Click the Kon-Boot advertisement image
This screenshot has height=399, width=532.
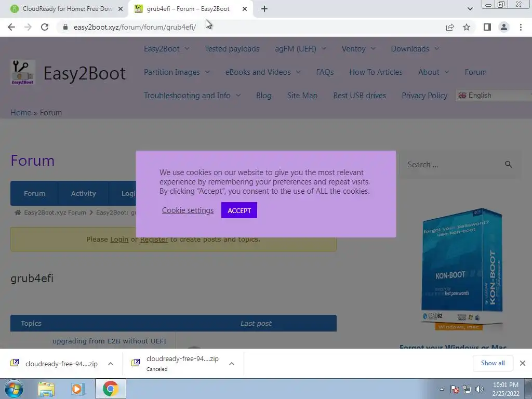click(x=462, y=269)
